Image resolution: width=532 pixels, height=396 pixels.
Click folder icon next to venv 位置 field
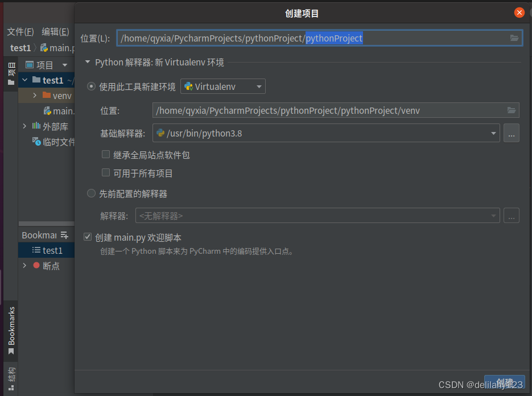point(511,110)
